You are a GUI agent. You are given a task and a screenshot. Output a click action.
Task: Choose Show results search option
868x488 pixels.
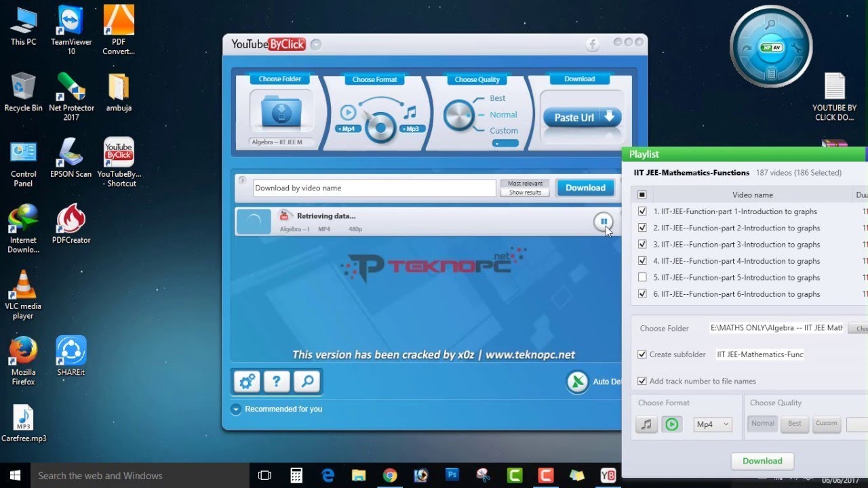(526, 192)
